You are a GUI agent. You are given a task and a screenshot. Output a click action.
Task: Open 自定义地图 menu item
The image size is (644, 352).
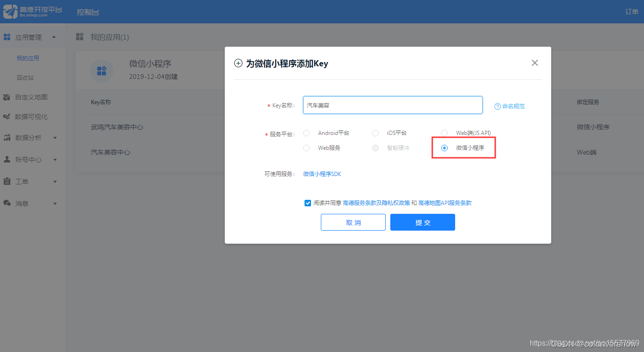(31, 97)
